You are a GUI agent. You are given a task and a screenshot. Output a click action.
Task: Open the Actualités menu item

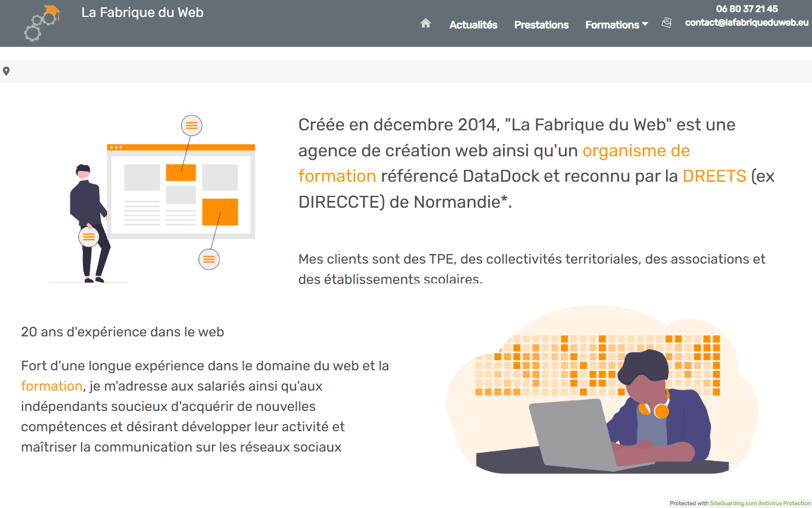coord(473,25)
